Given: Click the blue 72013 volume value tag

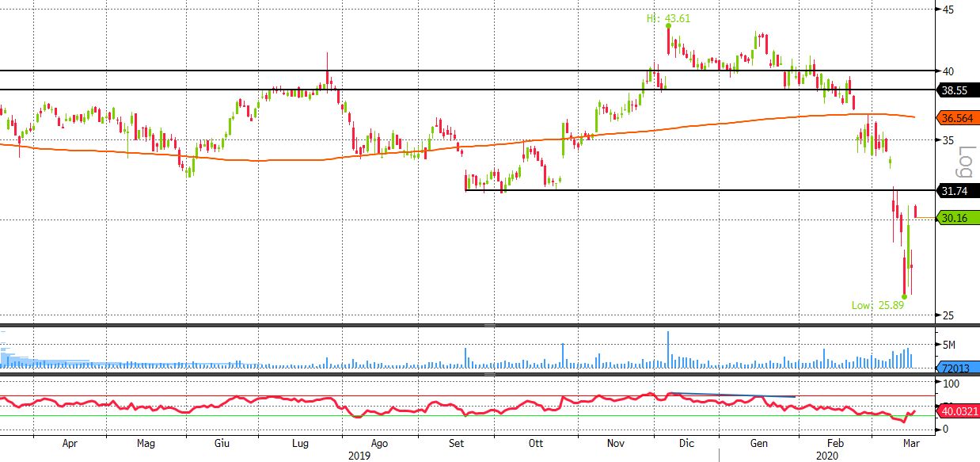Looking at the screenshot, I should tap(958, 368).
